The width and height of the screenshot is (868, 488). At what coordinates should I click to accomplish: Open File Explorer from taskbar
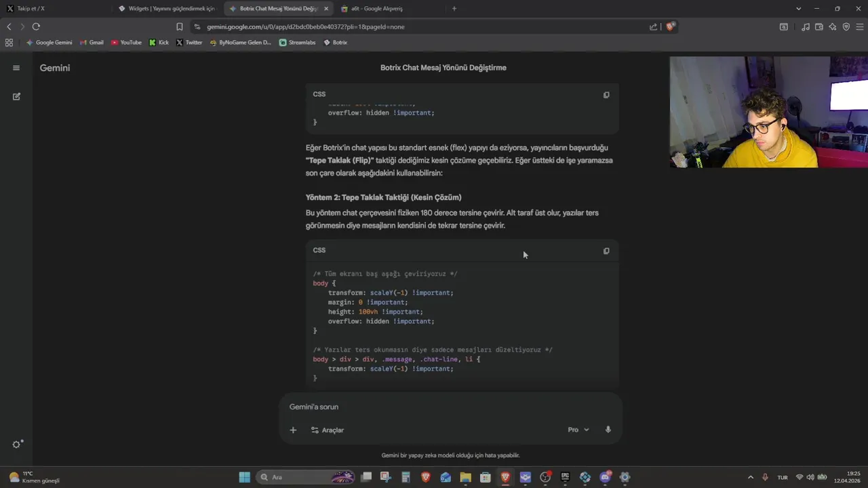(x=465, y=477)
